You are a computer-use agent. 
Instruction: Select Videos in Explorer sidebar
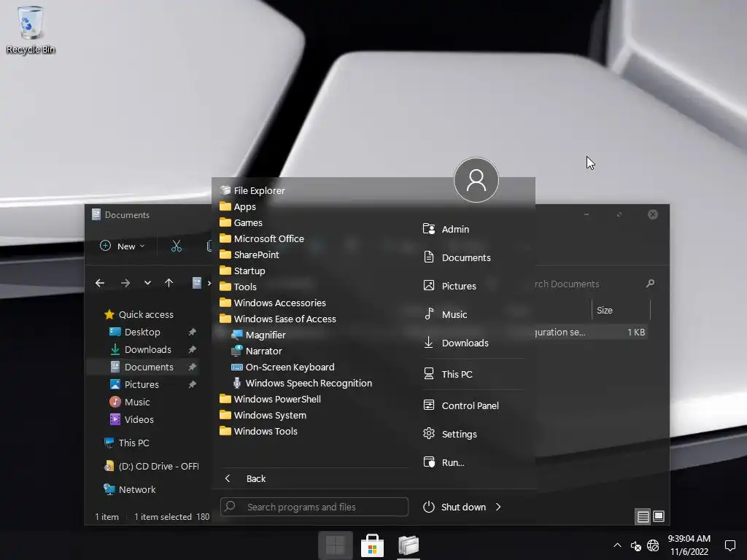click(x=131, y=419)
